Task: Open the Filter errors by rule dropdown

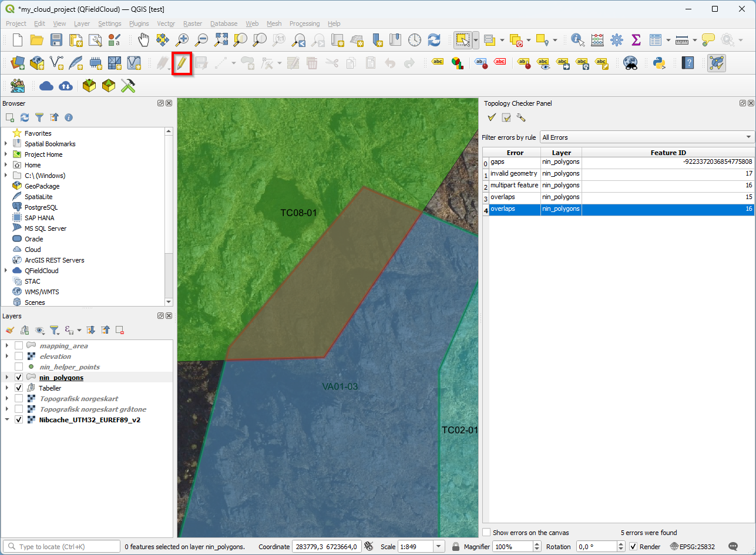Action: coord(647,137)
